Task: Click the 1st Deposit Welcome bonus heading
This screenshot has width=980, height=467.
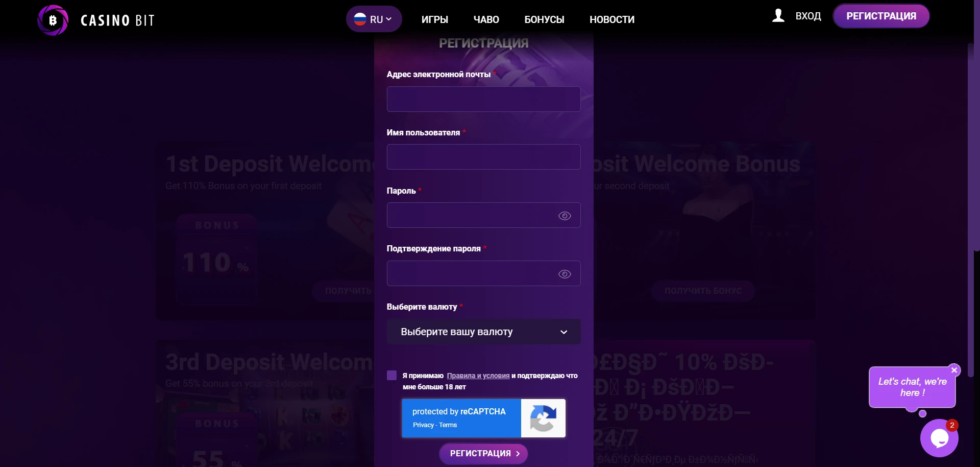Action: [270, 164]
